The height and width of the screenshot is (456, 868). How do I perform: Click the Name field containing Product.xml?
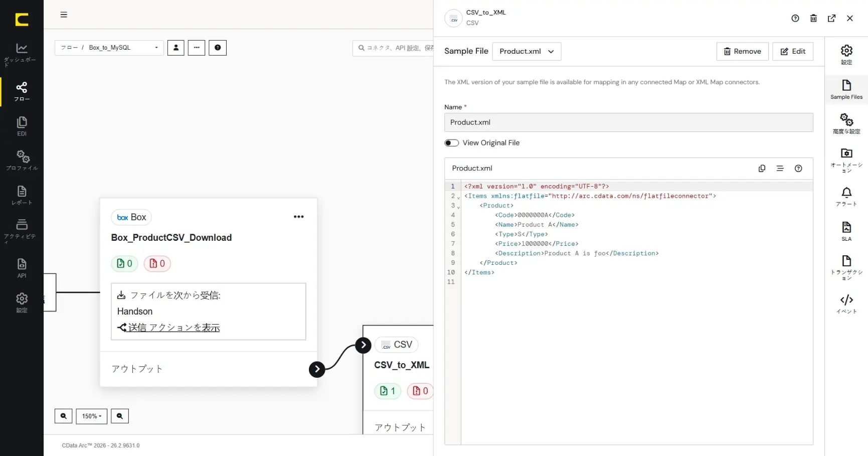[628, 122]
